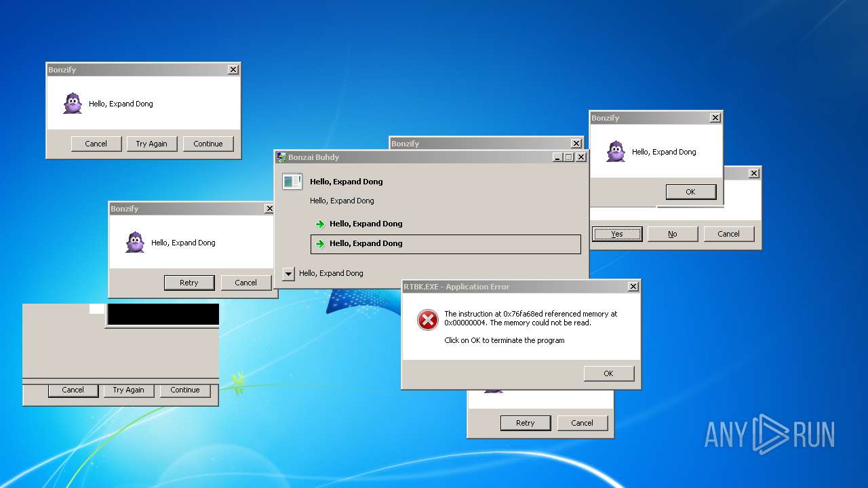Click the red error icon in the RTBK.EXE dialog
The width and height of the screenshot is (868, 488).
(427, 320)
